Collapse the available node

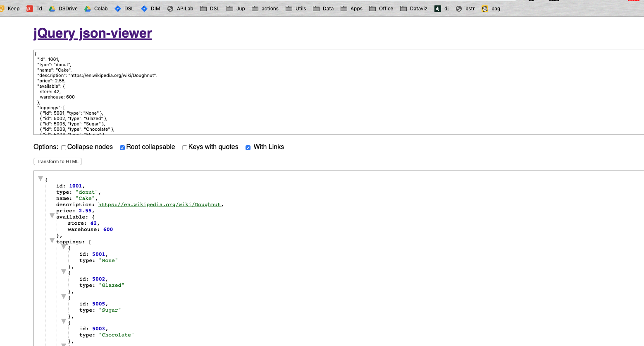tap(52, 216)
